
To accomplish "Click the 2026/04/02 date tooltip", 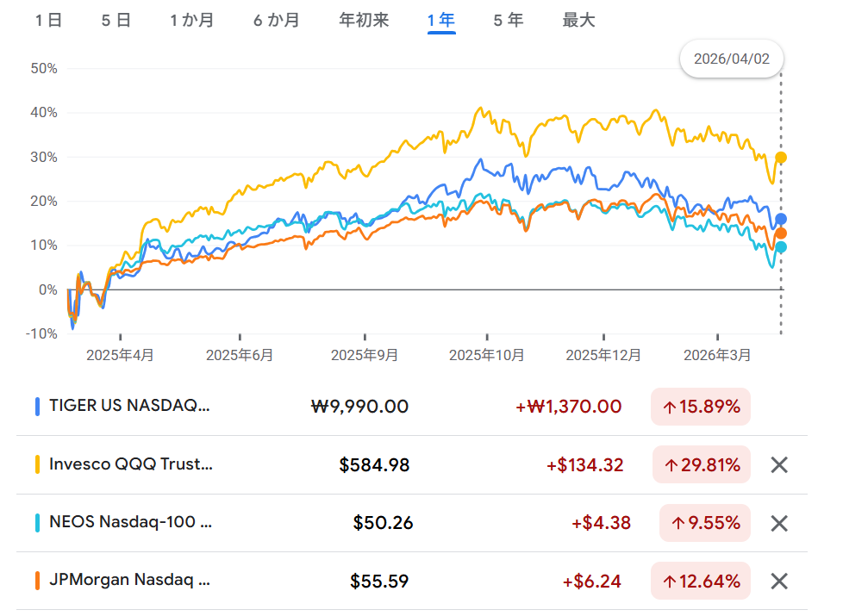I will coord(731,59).
